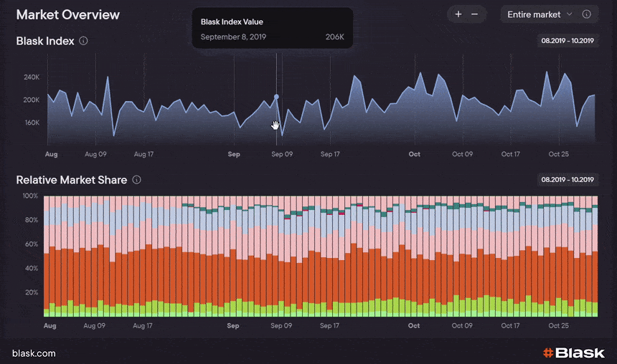
Task: Click the Blask Index Value tooltip
Action: (272, 29)
